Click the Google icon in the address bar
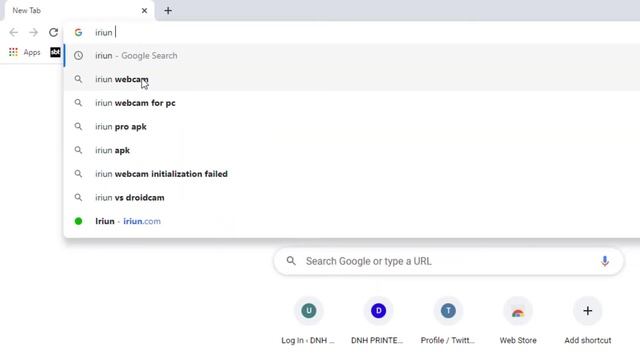Image resolution: width=640 pixels, height=360 pixels. point(78,32)
